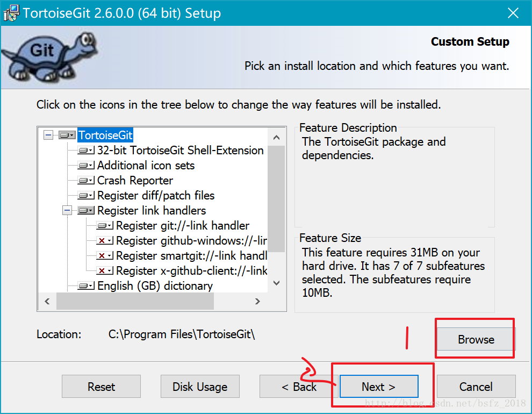
Task: Open feature icon for Register link handlers
Action: pos(86,210)
